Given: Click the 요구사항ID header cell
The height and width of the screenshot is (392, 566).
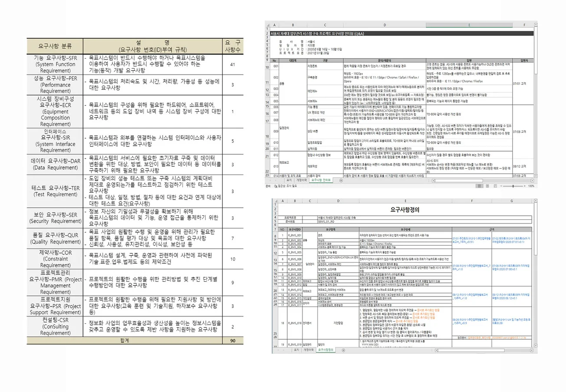Looking at the screenshot, I should [295, 229].
